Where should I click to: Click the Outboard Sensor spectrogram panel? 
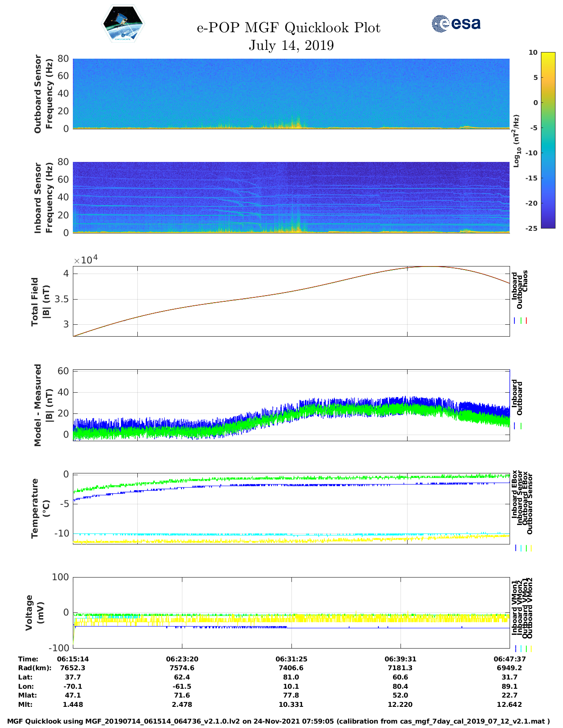[291, 94]
